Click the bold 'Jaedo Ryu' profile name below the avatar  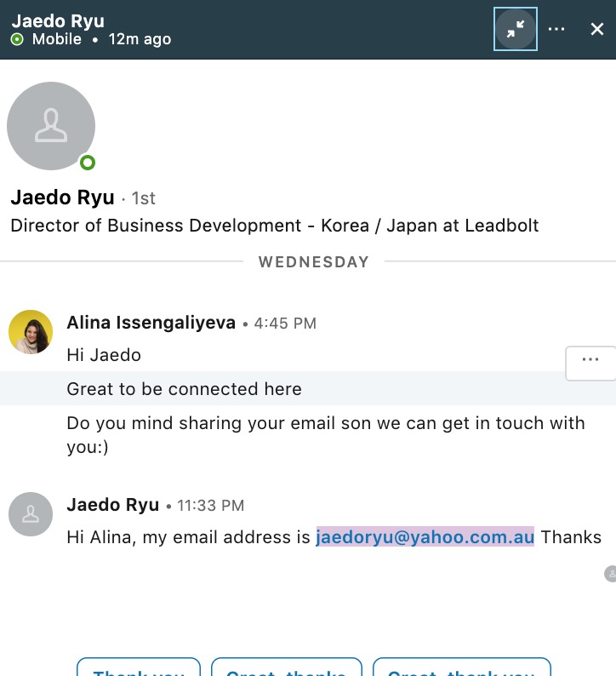[62, 198]
